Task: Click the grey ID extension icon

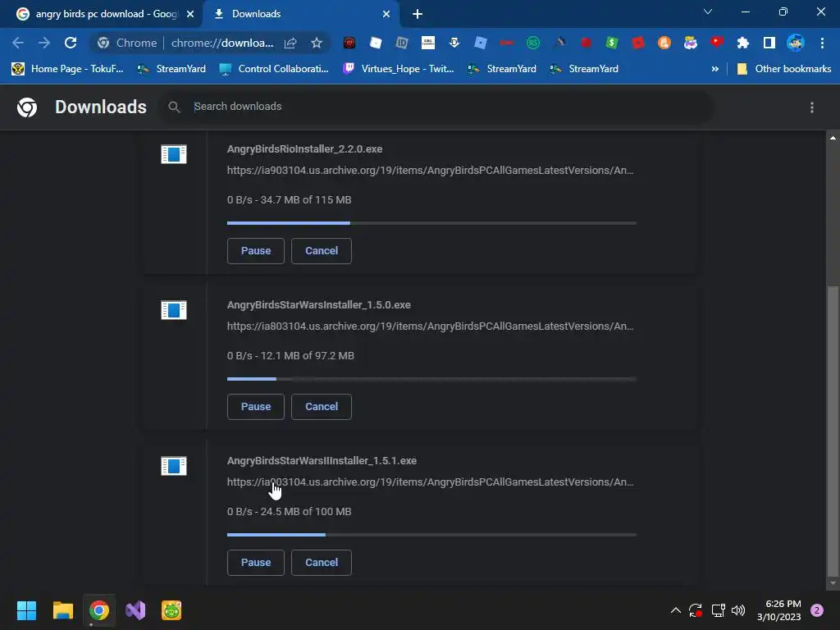Action: pyautogui.click(x=402, y=43)
